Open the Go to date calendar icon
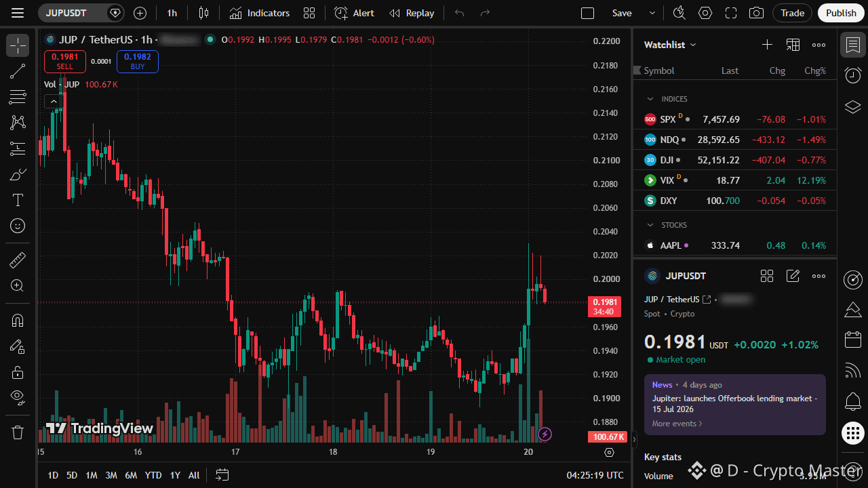The width and height of the screenshot is (868, 488). 222,475
